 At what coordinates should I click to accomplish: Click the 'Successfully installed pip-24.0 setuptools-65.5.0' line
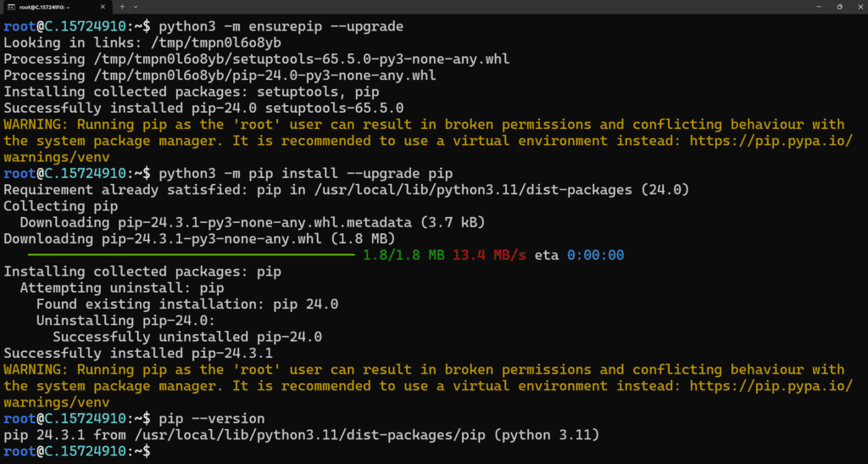(203, 108)
